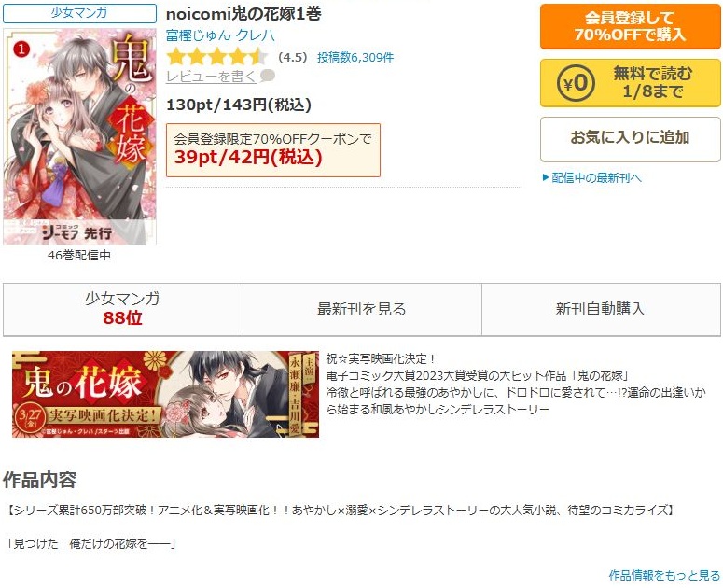Viewport: 723px width, 588px height.
Task: Click the 会員登録限定70%OFFクーポン price box
Action: (x=273, y=150)
